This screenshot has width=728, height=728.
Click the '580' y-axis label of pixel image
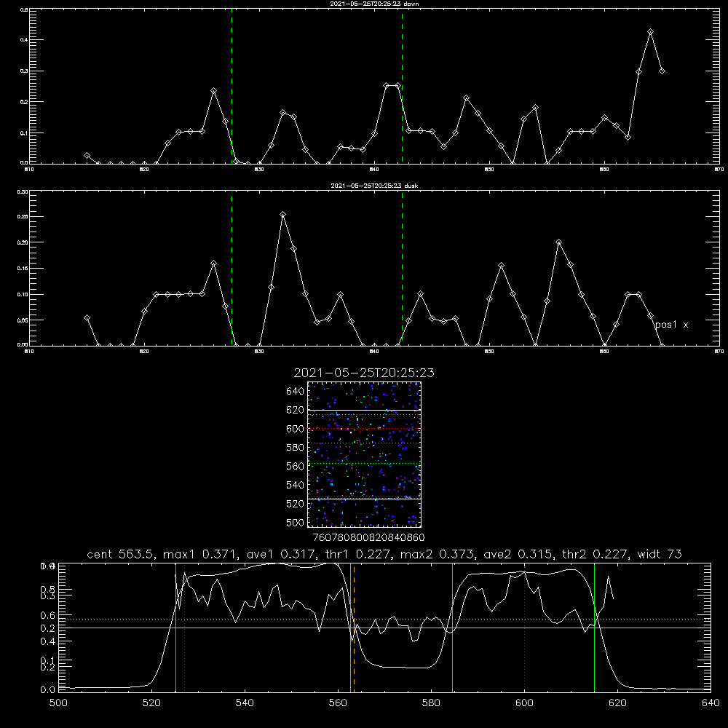click(296, 448)
